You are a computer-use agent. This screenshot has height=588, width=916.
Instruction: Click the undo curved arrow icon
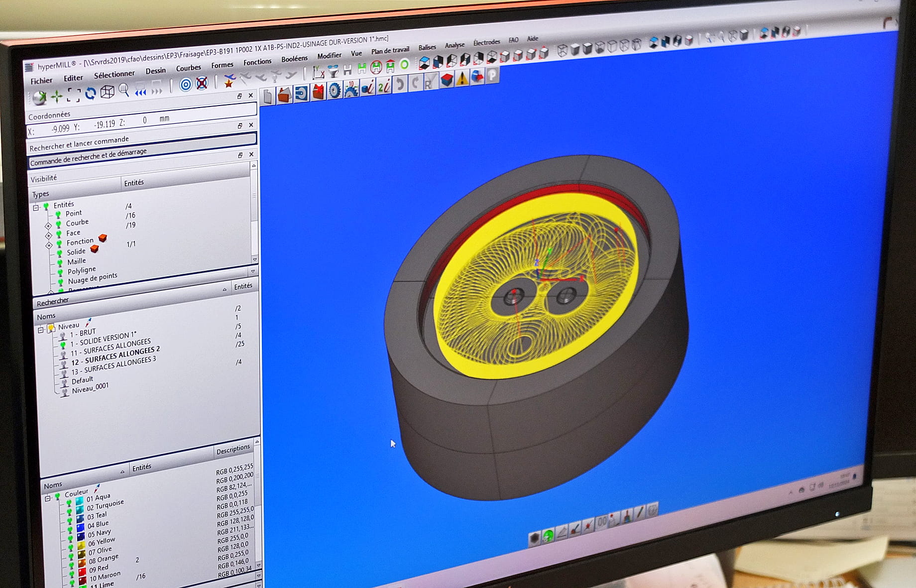pyautogui.click(x=399, y=84)
